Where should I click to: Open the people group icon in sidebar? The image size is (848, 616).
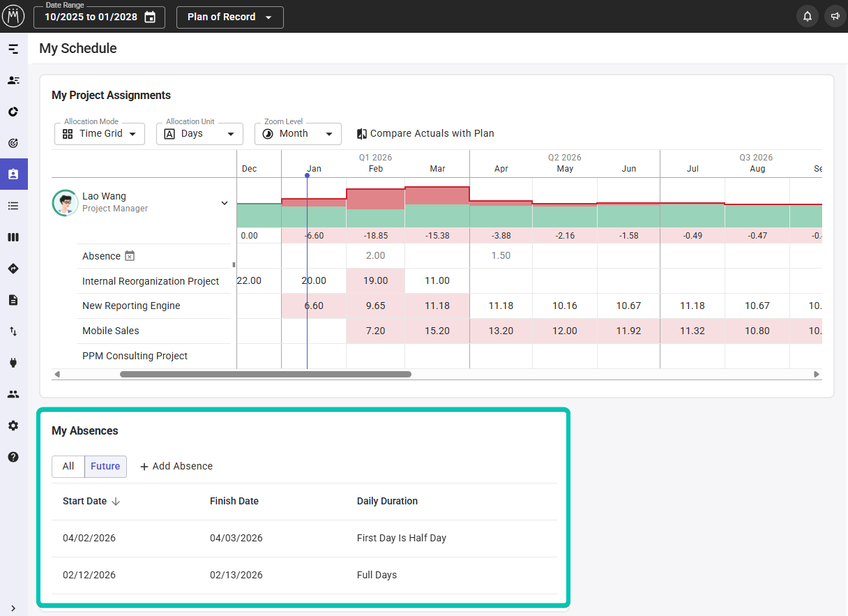[13, 394]
